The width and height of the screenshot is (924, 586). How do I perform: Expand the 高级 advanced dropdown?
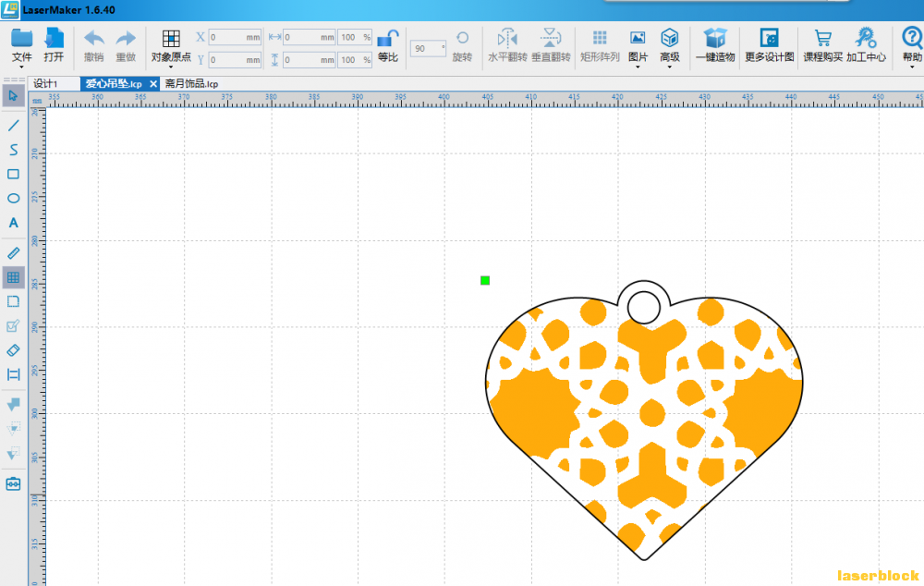click(x=670, y=44)
